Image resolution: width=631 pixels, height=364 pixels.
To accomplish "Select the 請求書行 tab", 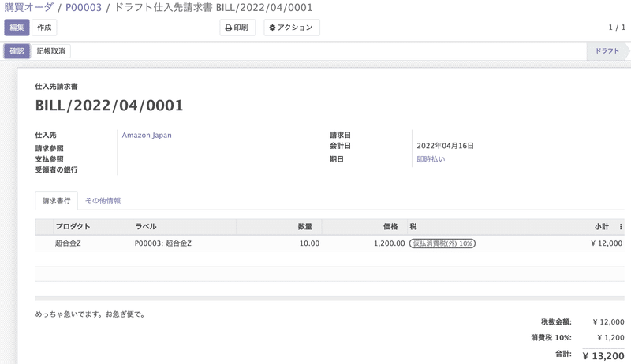I will point(56,200).
